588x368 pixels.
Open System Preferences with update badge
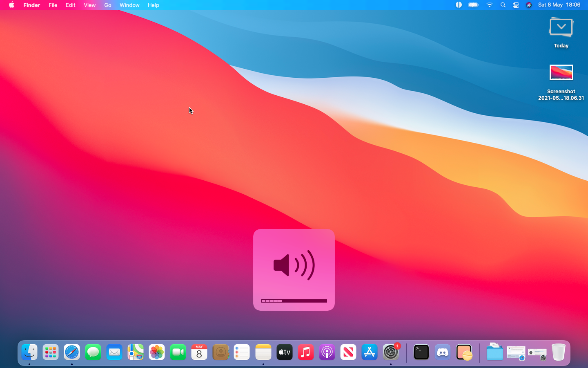pyautogui.click(x=391, y=352)
